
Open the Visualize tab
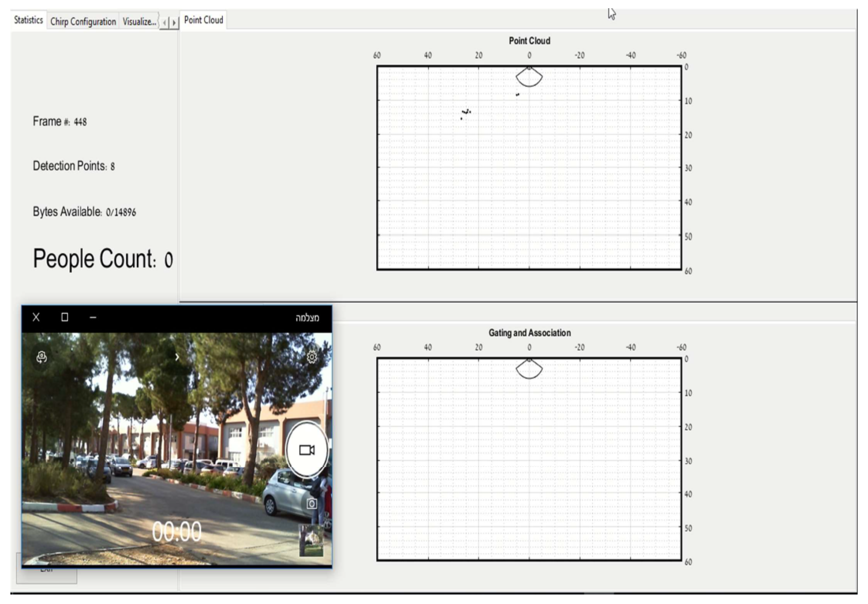(139, 22)
